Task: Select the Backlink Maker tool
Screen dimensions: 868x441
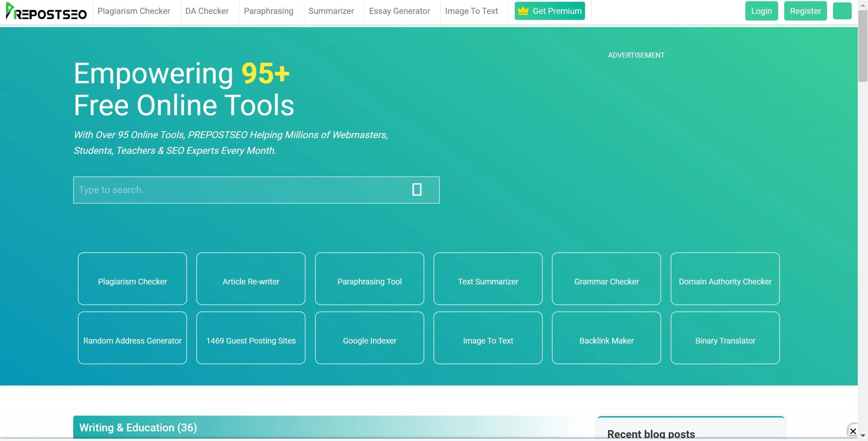Action: 607,340
